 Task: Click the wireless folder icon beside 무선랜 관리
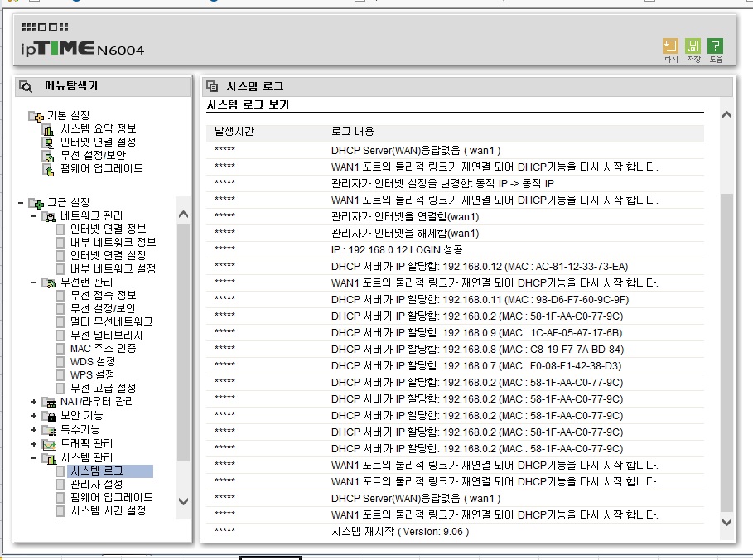click(49, 282)
